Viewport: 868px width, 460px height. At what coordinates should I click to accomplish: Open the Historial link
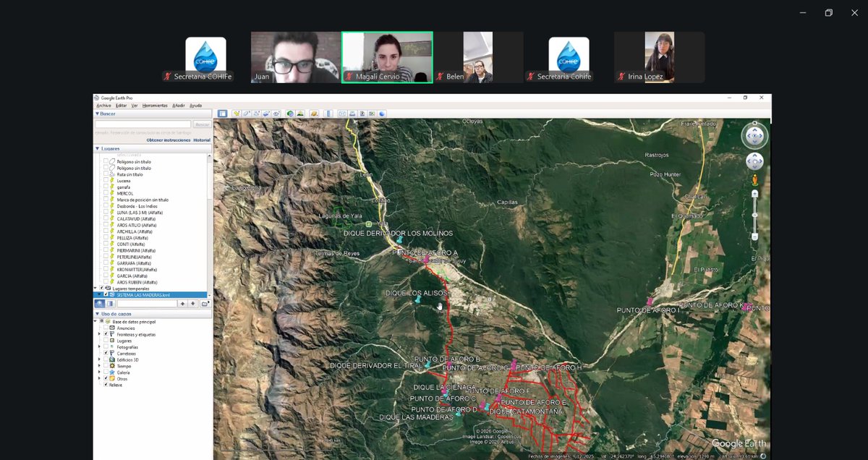tap(202, 140)
